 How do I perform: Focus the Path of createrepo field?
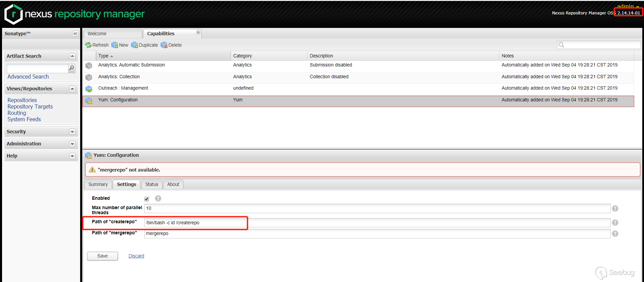[x=377, y=223]
